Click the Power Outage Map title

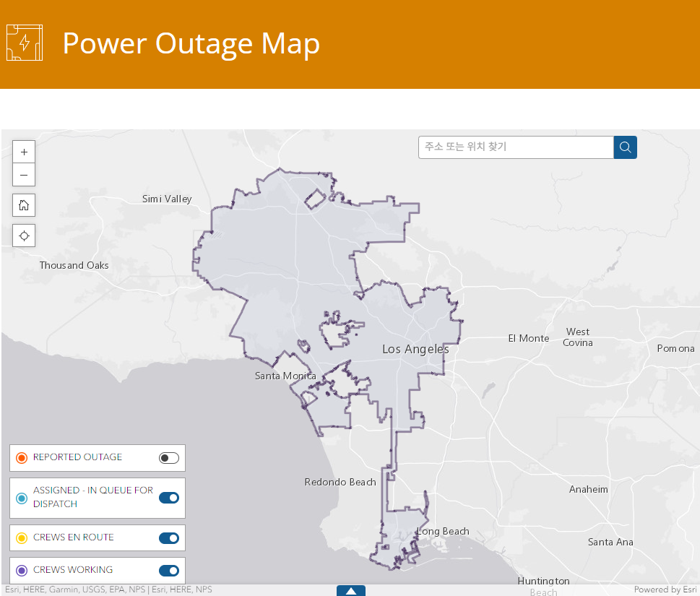pyautogui.click(x=191, y=44)
